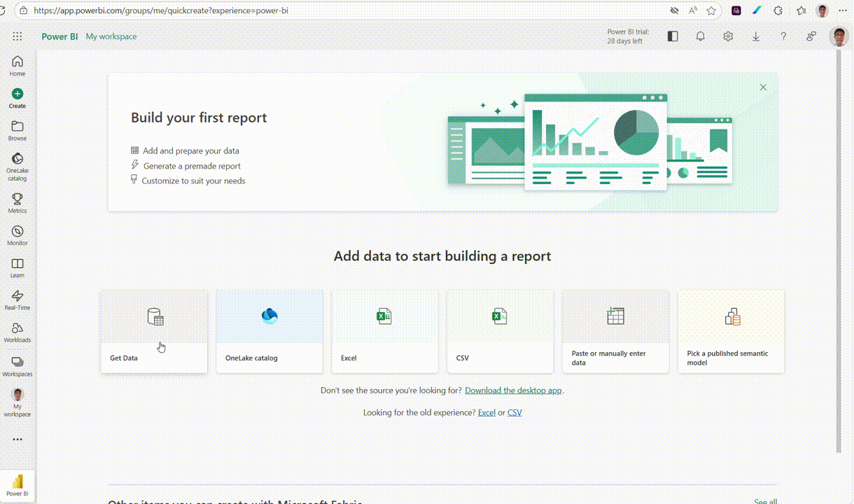The width and height of the screenshot is (854, 504).
Task: Open the app launcher waffle menu
Action: pos(17,36)
